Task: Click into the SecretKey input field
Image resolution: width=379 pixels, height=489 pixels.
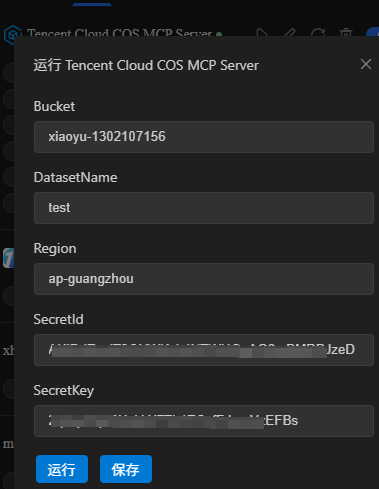Action: click(204, 421)
